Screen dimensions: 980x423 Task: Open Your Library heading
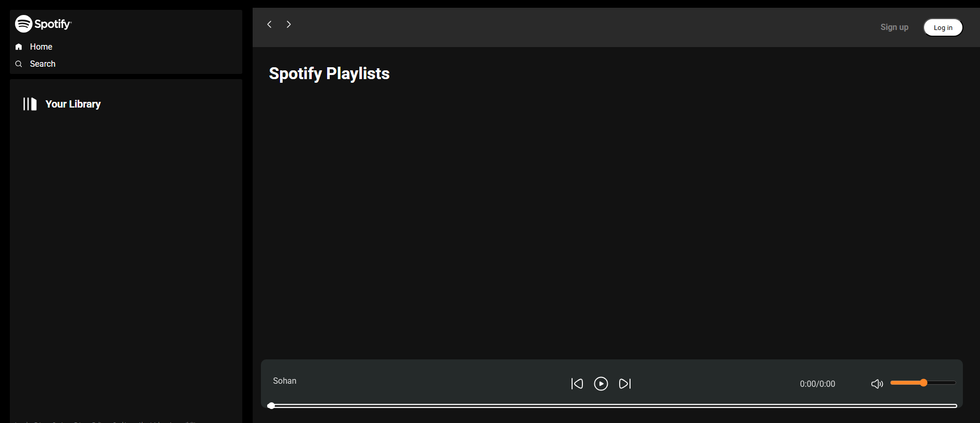click(73, 104)
